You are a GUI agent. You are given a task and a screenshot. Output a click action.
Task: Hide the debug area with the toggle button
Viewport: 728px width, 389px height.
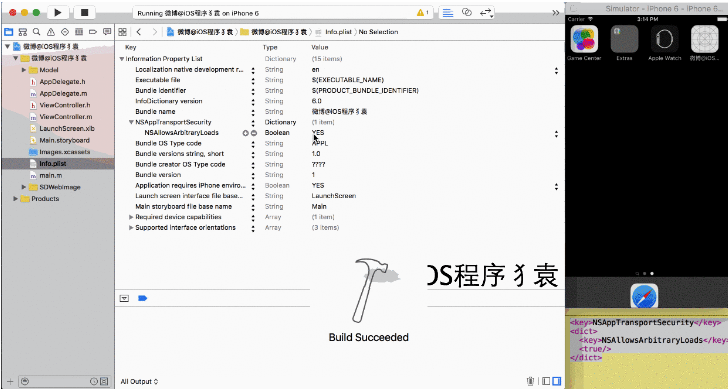pyautogui.click(x=124, y=298)
